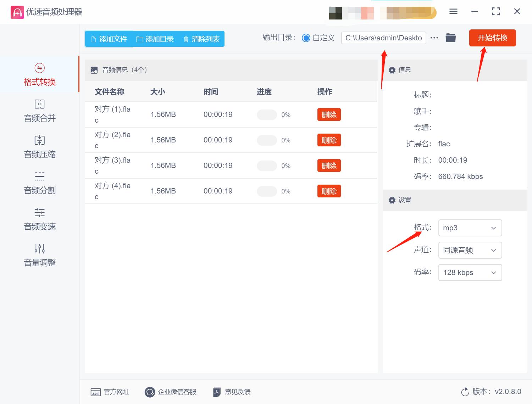Click the 设置 gear icon
Screen dimensions: 532x404
[x=392, y=200]
